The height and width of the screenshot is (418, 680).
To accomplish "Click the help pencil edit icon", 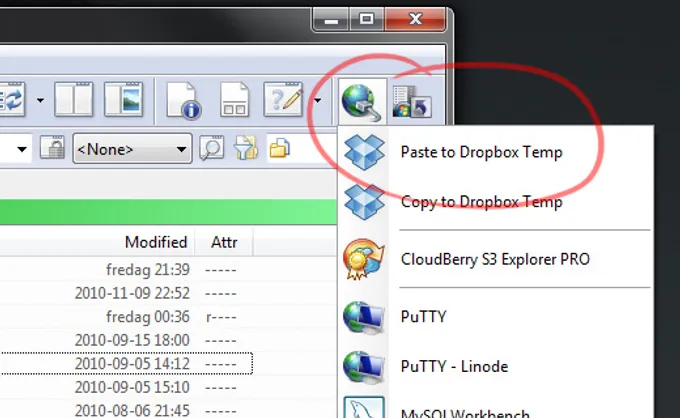I will (x=283, y=100).
